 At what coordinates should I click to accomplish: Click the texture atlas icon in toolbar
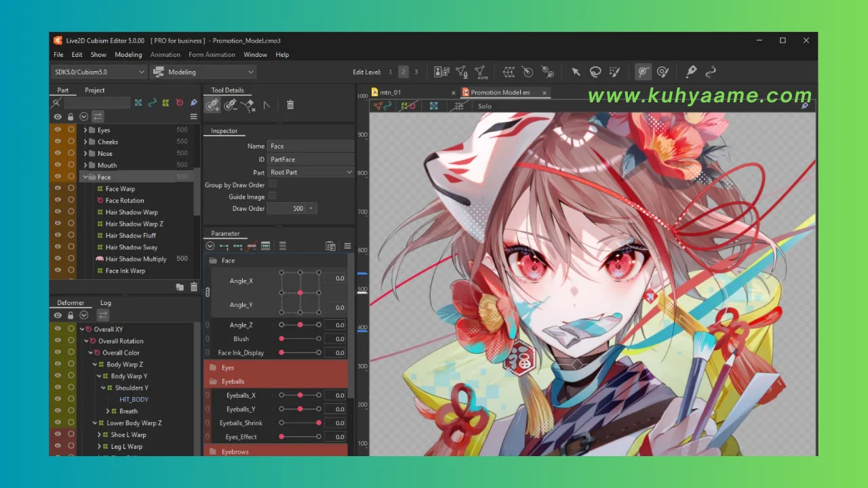pyautogui.click(x=441, y=72)
